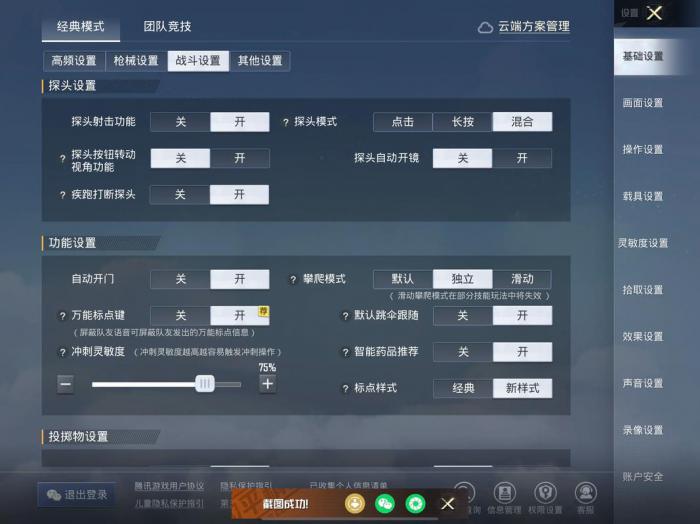Set 标点样式 to 新样式
Screen dimensions: 700x524
tap(522, 388)
